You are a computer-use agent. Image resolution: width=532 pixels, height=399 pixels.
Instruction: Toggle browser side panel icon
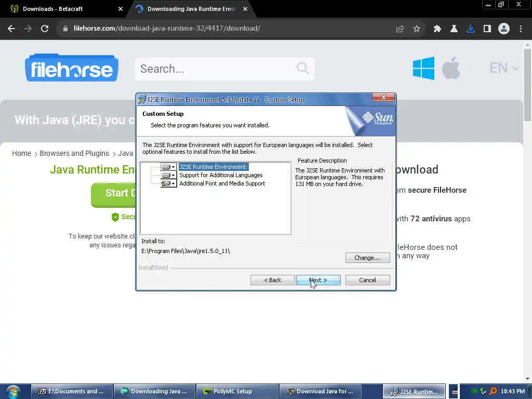487,29
